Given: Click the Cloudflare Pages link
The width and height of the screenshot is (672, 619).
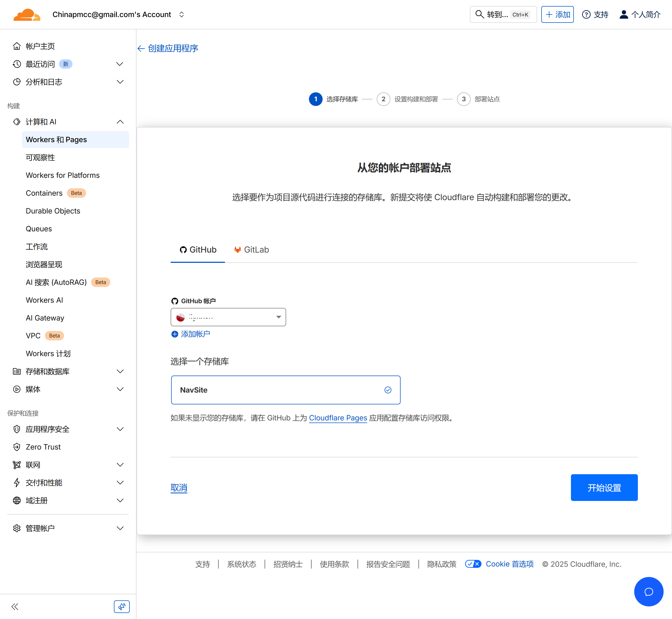Looking at the screenshot, I should pyautogui.click(x=338, y=418).
